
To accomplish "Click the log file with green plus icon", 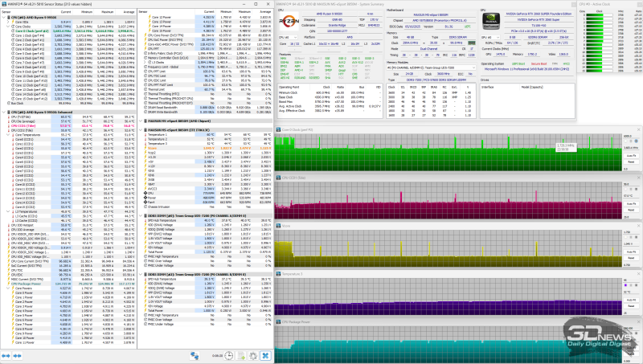I will (241, 355).
